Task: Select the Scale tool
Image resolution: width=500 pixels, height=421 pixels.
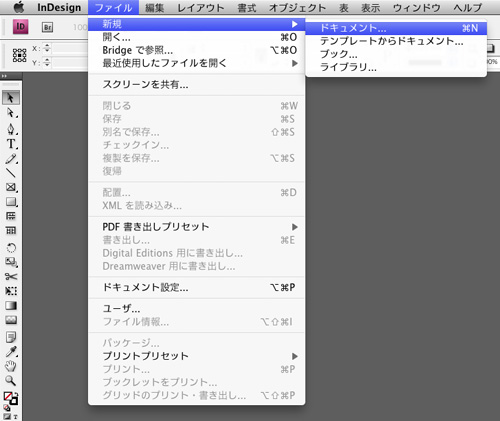Action: 11,262
